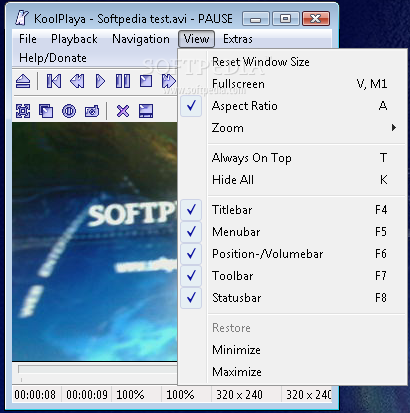
Task: Click the screen-with-bar toolbar icon
Action: [x=146, y=111]
